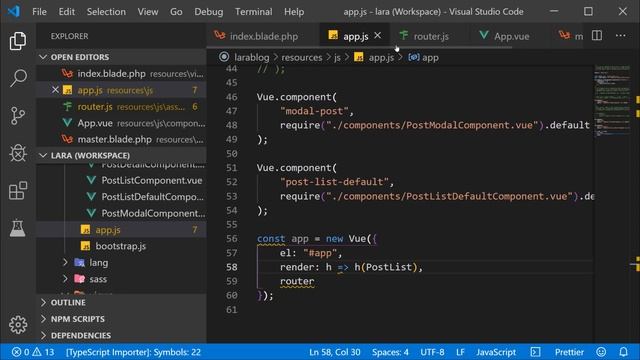Open the Extensions view
This screenshot has height=360, width=640.
tap(18, 191)
